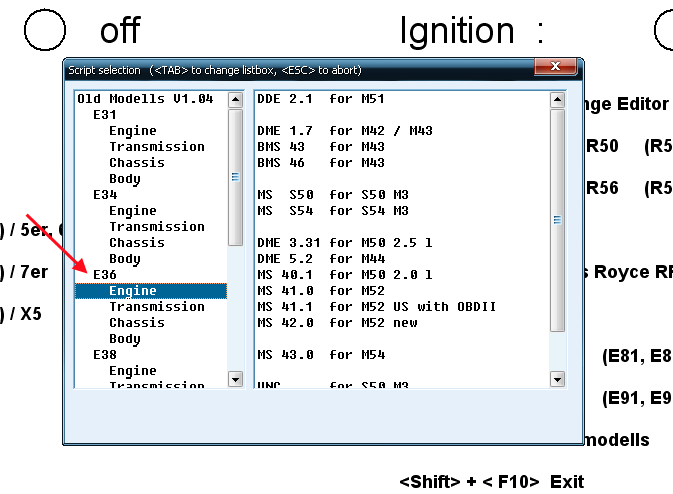Select Engine under E34
Image resolution: width=673 pixels, height=494 pixels.
click(133, 211)
